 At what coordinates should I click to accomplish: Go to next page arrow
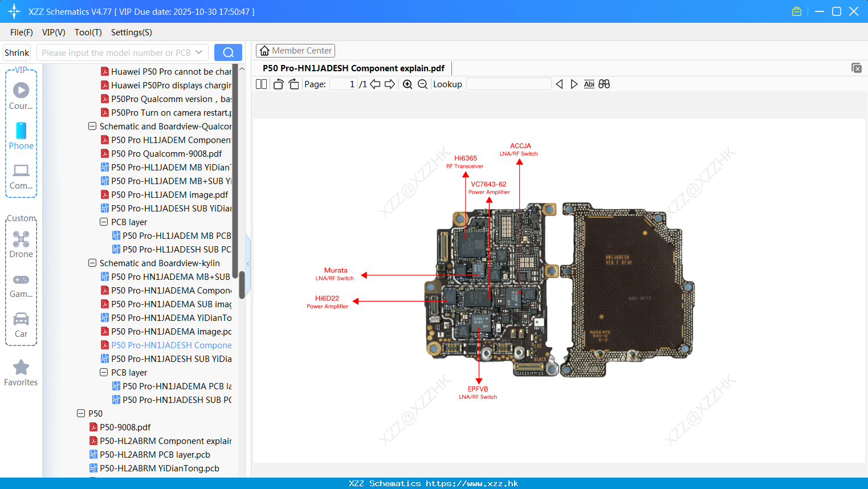pyautogui.click(x=390, y=84)
